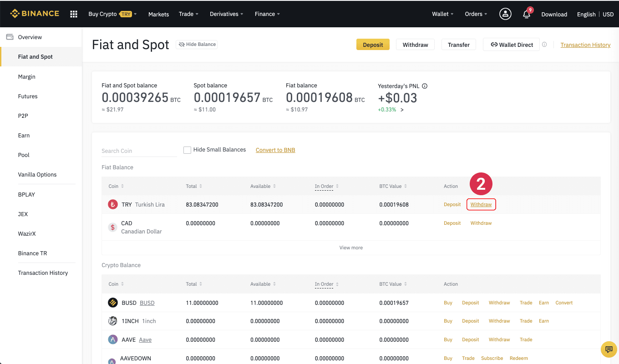Click the yellow Deposit button
Screen dimensions: 619x364
(373, 45)
